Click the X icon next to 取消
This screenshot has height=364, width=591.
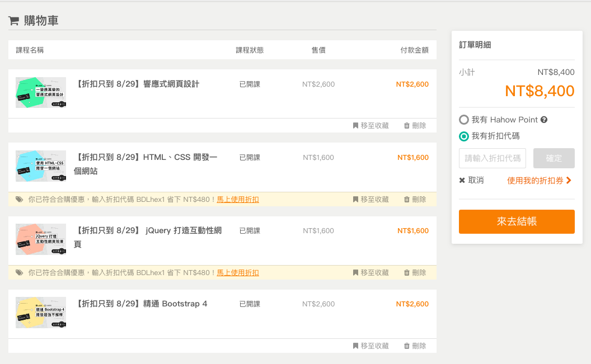[462, 180]
